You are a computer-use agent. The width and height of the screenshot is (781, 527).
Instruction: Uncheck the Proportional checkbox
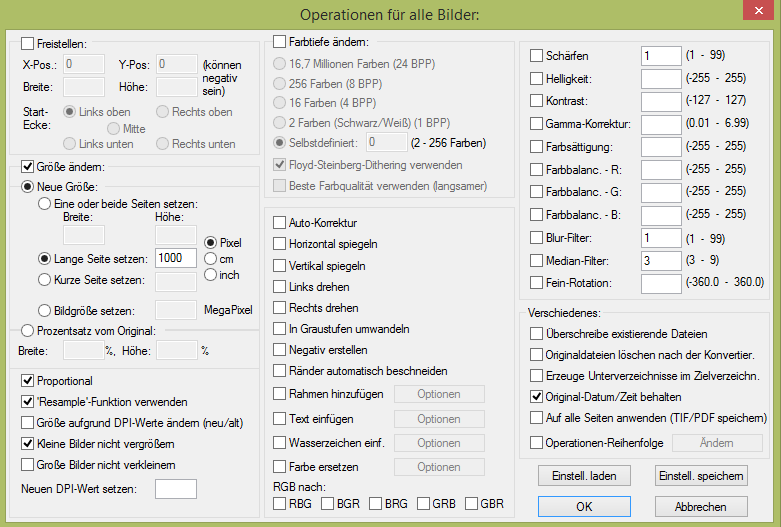click(28, 381)
